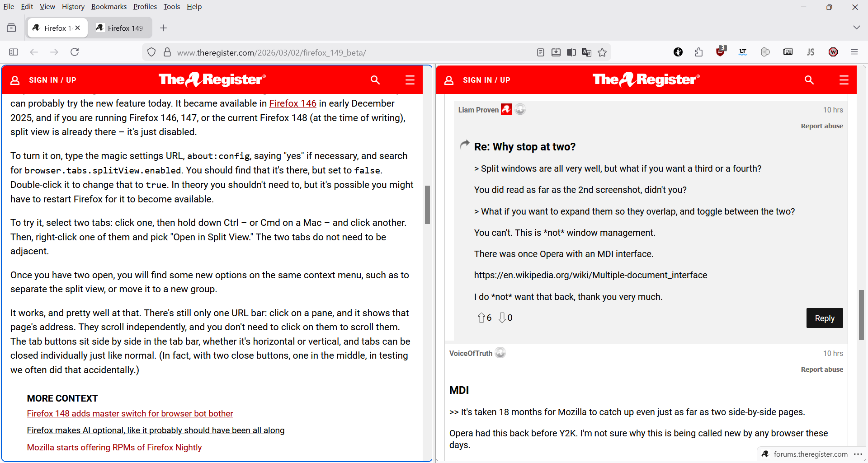This screenshot has height=463, width=868.
Task: Toggle the Firefox sidebar
Action: click(x=14, y=52)
